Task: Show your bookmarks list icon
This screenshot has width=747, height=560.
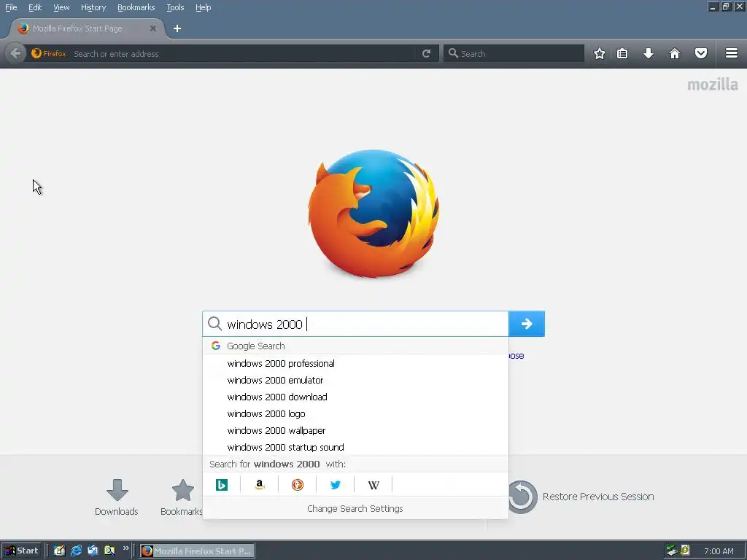Action: coord(622,53)
